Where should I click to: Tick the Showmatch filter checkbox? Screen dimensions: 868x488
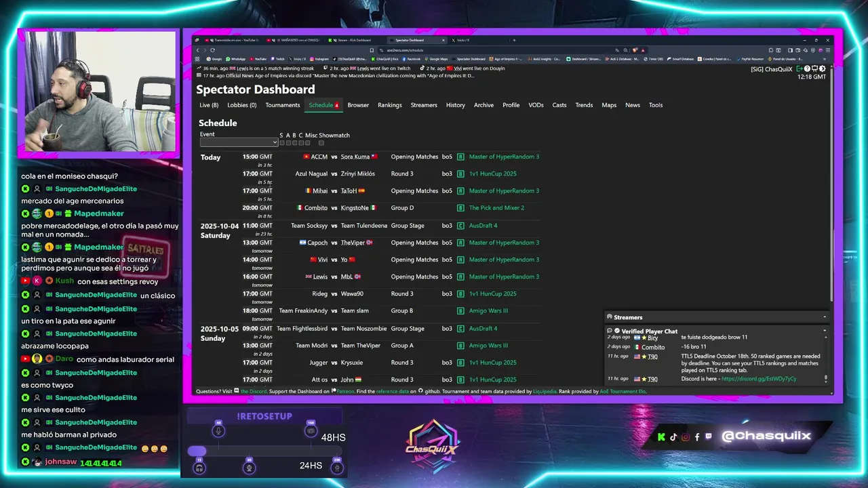click(x=321, y=143)
